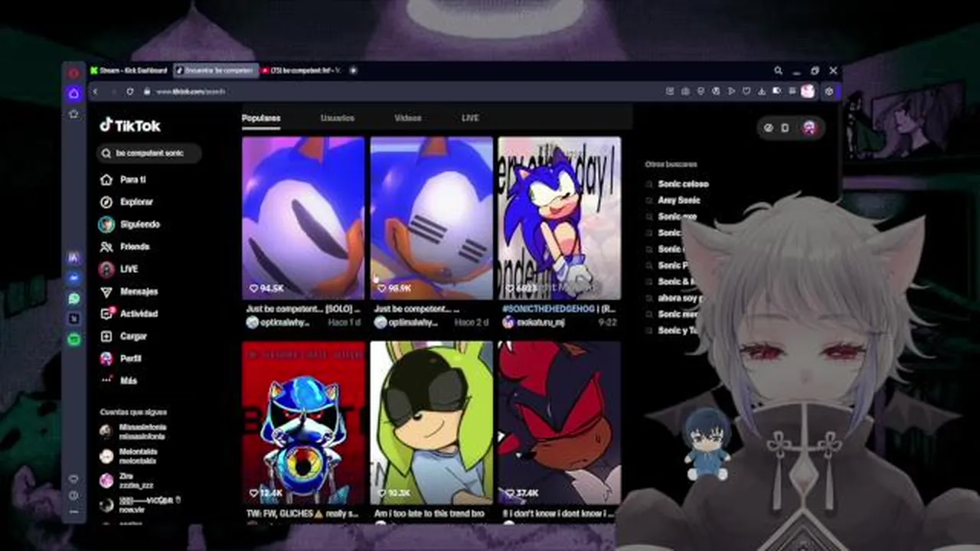The height and width of the screenshot is (551, 980).
Task: Switch to the LIVE results tab
Action: pyautogui.click(x=470, y=118)
